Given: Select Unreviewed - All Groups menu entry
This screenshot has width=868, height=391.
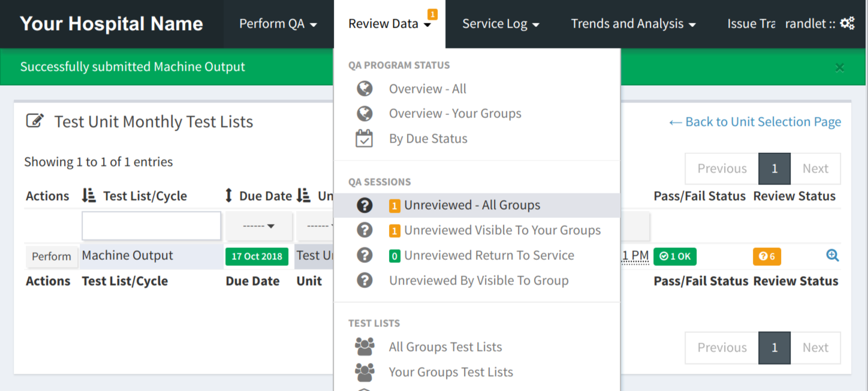Looking at the screenshot, I should tap(477, 205).
